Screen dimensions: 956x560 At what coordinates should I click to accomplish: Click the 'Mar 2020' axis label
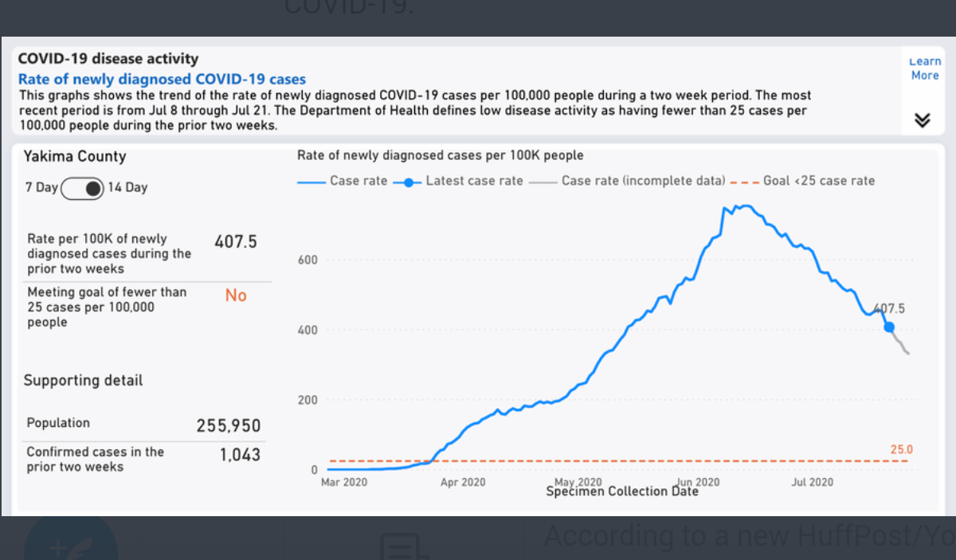click(x=344, y=482)
